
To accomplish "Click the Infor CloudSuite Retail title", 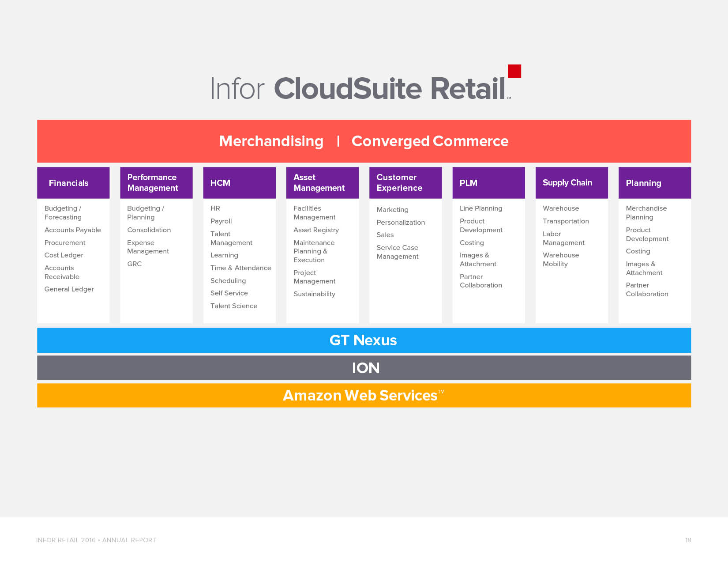I will pyautogui.click(x=361, y=88).
